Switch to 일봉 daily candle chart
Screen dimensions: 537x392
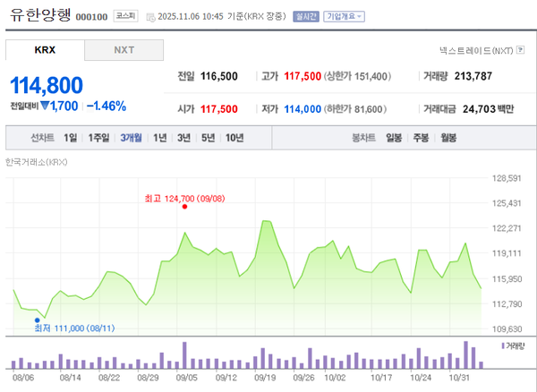click(394, 138)
